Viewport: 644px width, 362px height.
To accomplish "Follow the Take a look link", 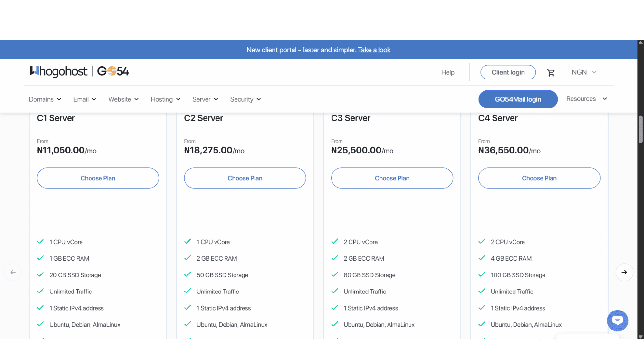I will coord(374,50).
